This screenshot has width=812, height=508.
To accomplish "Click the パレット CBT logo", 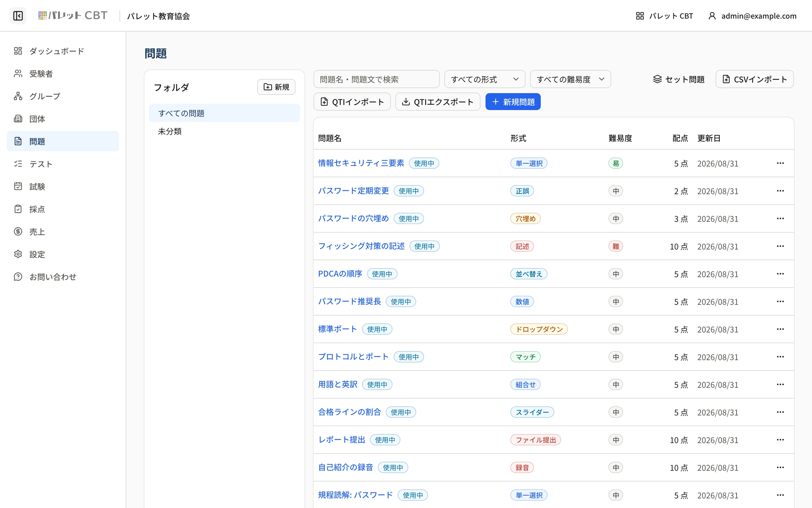I will (73, 16).
